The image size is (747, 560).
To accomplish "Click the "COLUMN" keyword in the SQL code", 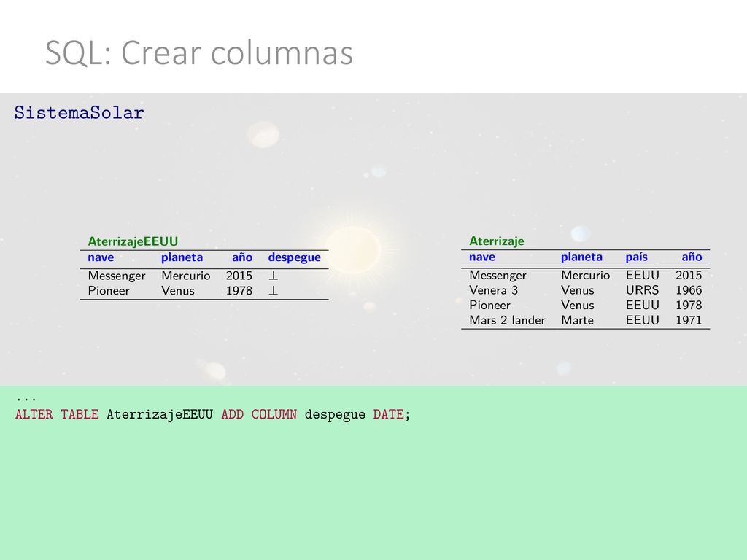I will pos(274,414).
